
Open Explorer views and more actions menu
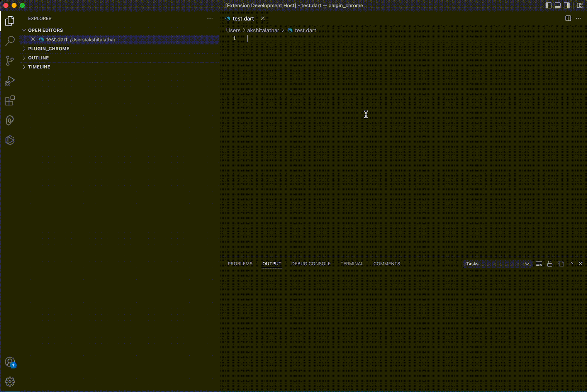pos(210,19)
